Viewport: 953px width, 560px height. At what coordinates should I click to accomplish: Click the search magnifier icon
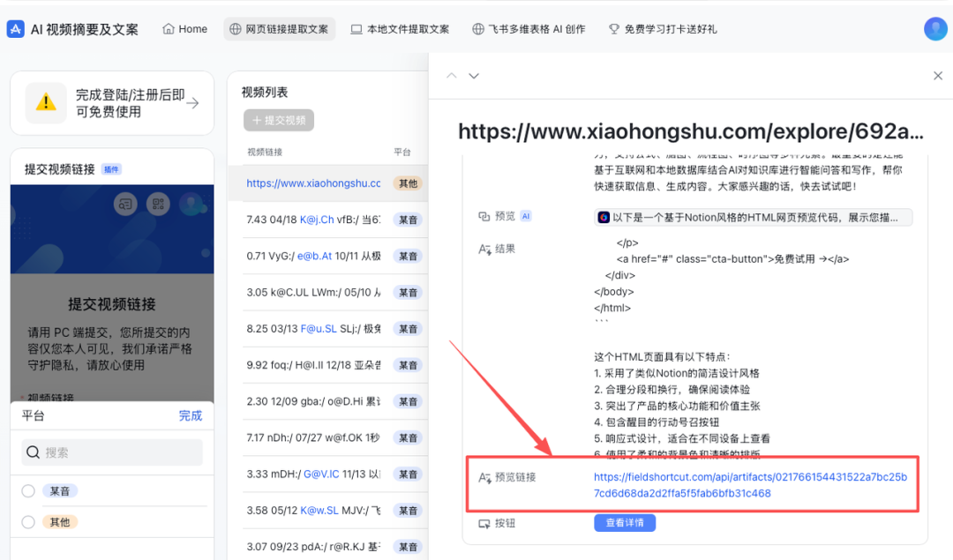[34, 452]
